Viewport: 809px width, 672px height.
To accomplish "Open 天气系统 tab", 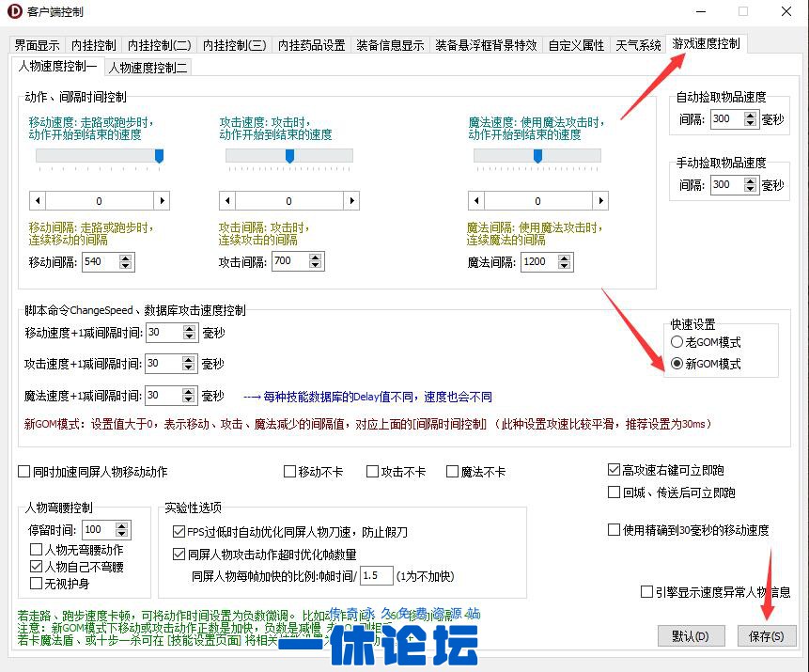I will click(x=638, y=45).
